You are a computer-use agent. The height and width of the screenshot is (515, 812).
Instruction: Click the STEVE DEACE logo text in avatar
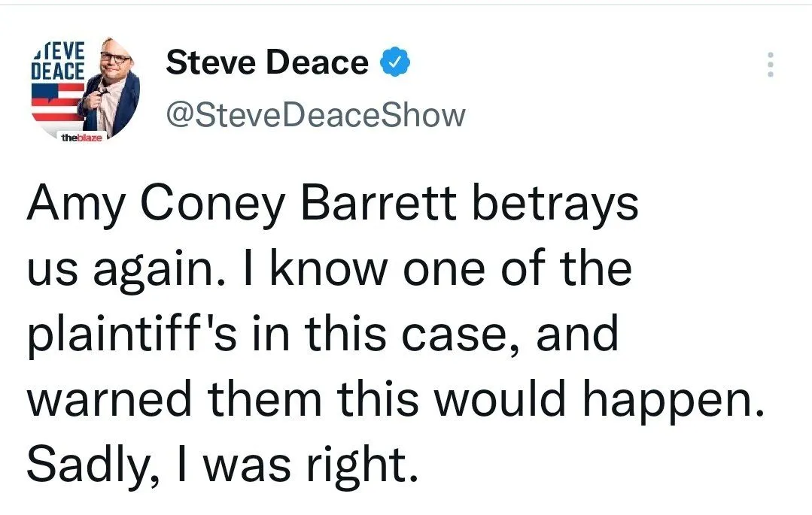pos(56,59)
